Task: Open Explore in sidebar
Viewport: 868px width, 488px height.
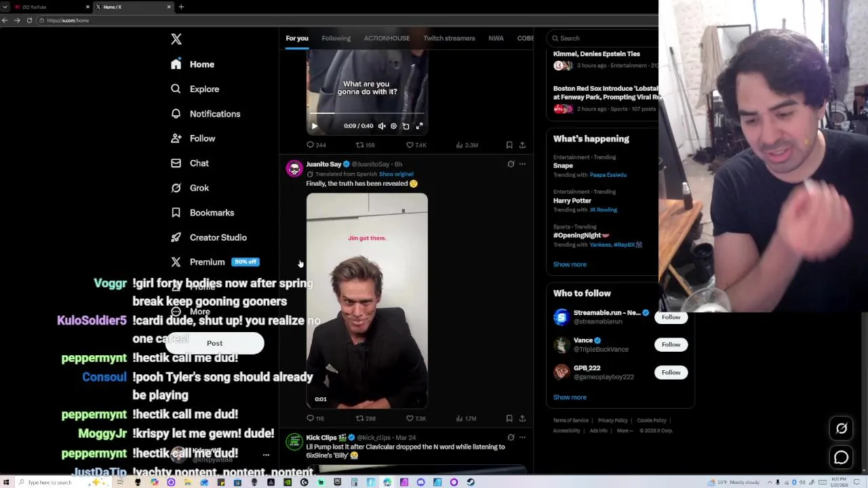Action: [x=195, y=89]
